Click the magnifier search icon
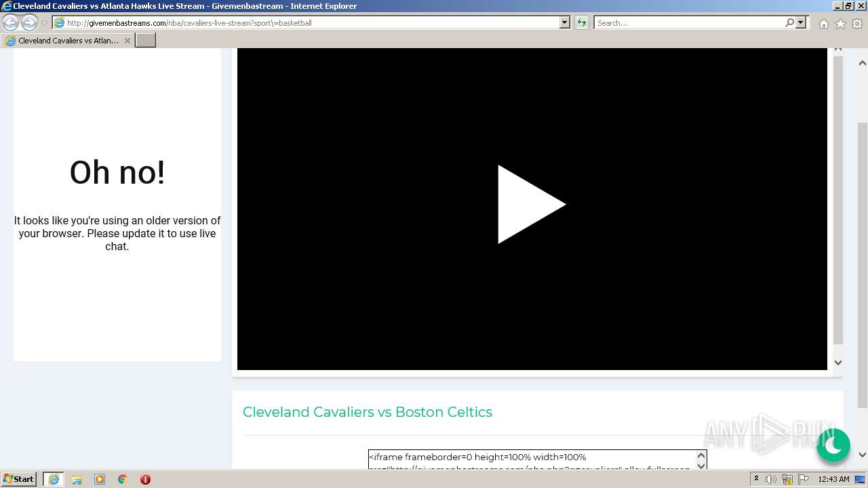Screen dimensions: 868x488 789,22
